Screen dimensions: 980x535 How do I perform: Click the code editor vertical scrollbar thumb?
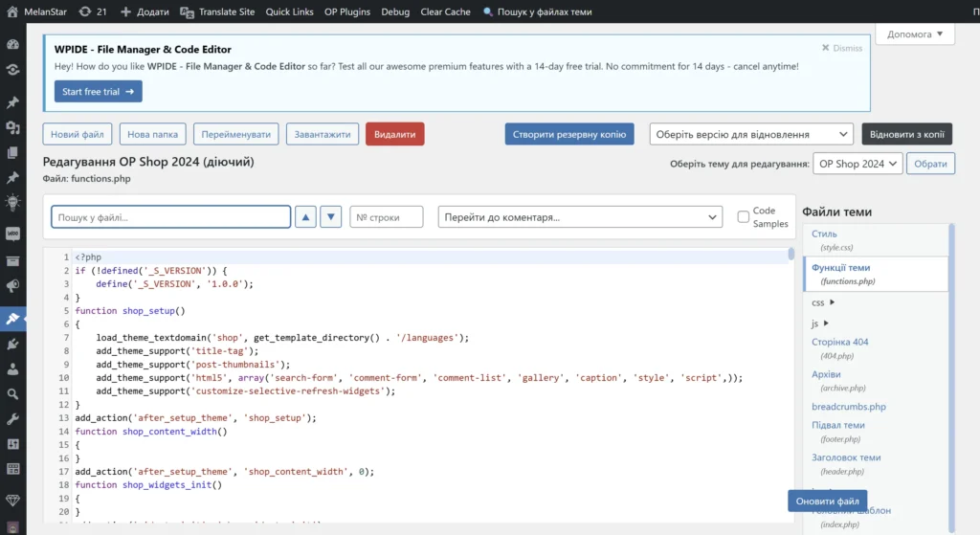pos(791,254)
